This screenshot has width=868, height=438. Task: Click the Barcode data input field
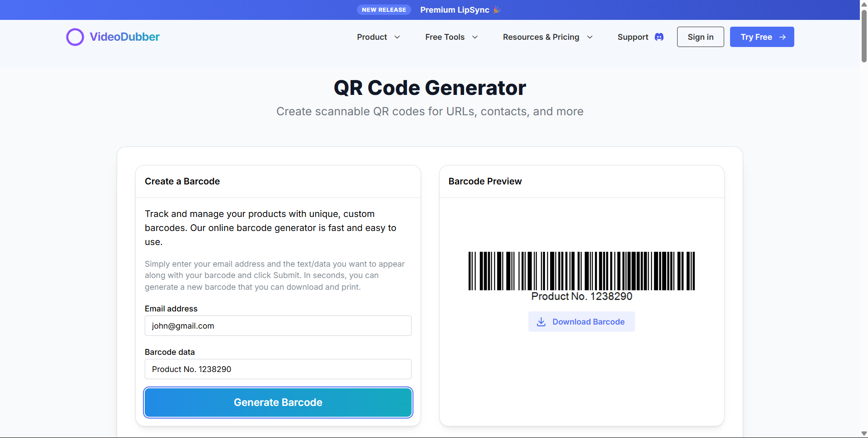[278, 369]
